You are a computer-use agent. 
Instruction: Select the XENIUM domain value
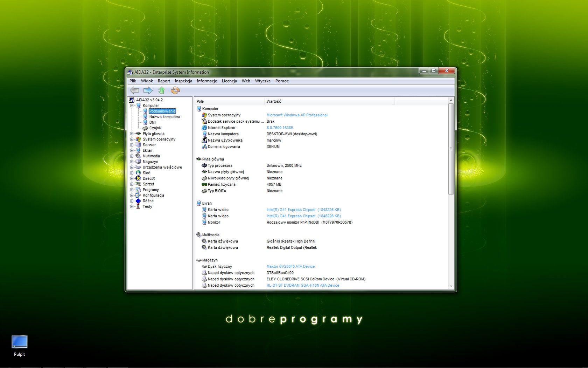pos(273,146)
